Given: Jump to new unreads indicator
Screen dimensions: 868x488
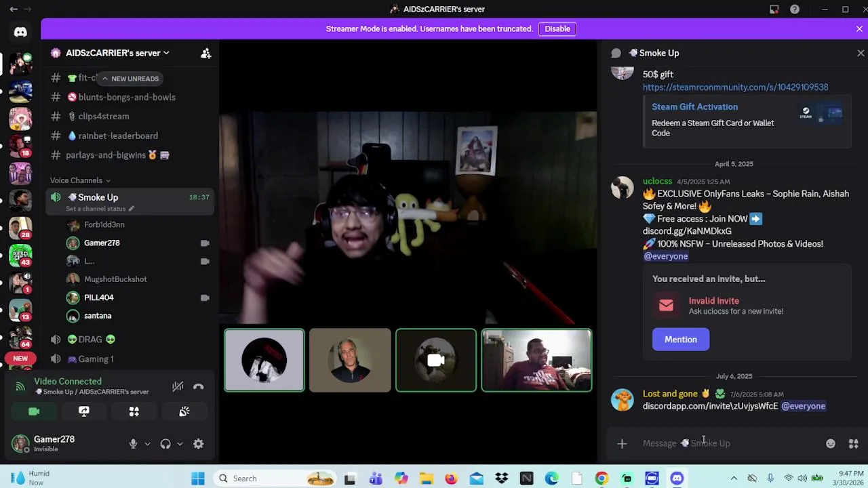Looking at the screenshot, I should click(130, 79).
